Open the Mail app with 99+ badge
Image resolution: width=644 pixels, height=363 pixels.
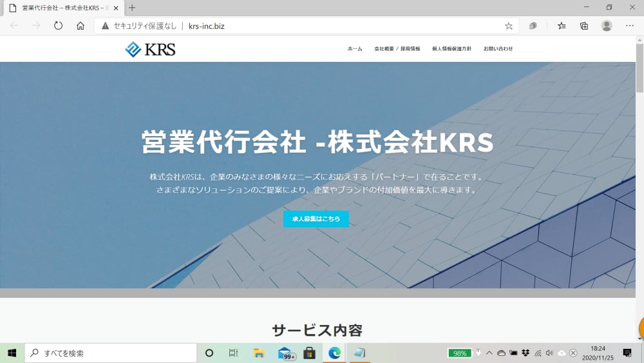(x=286, y=353)
